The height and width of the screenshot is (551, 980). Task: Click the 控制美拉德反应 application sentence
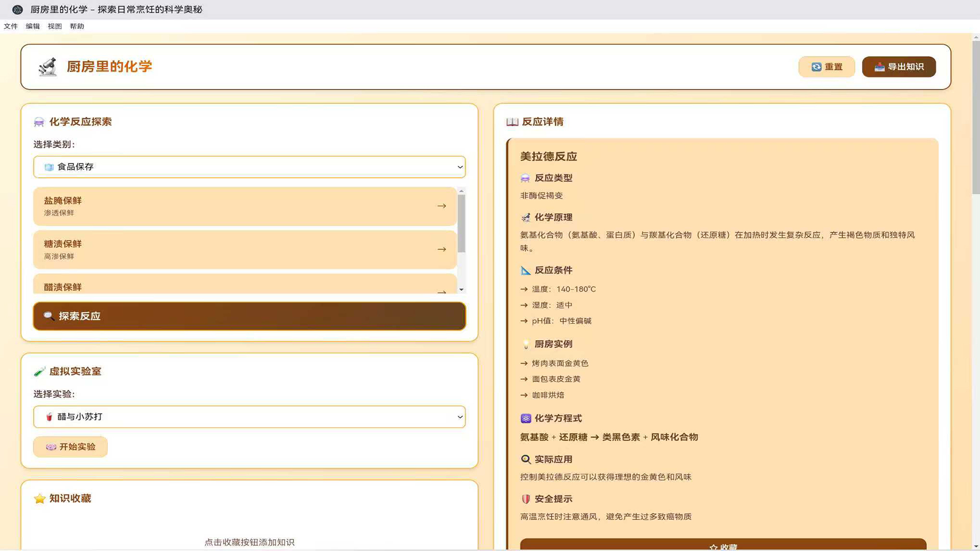(605, 477)
